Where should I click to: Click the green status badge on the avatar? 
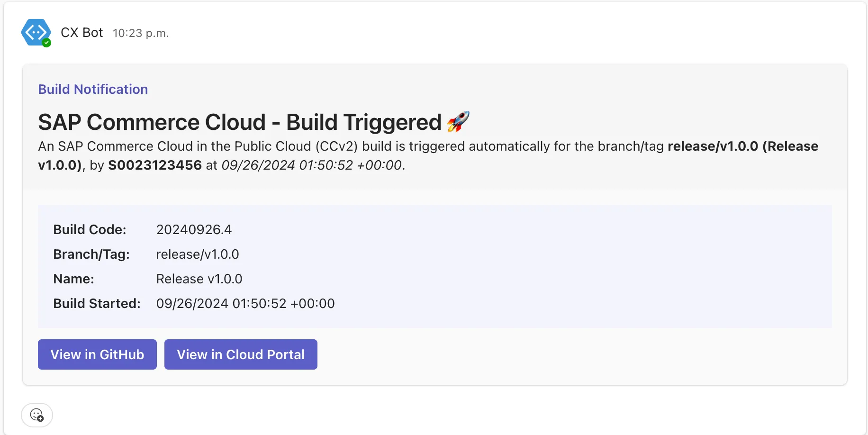46,43
